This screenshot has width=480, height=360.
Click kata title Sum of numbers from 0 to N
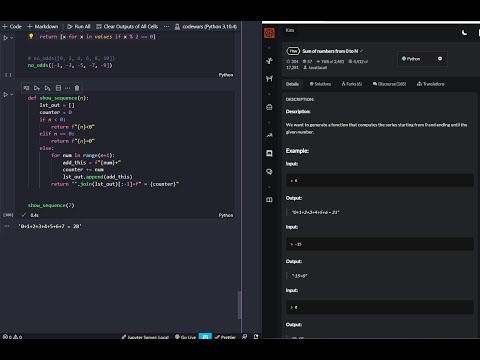(330, 51)
